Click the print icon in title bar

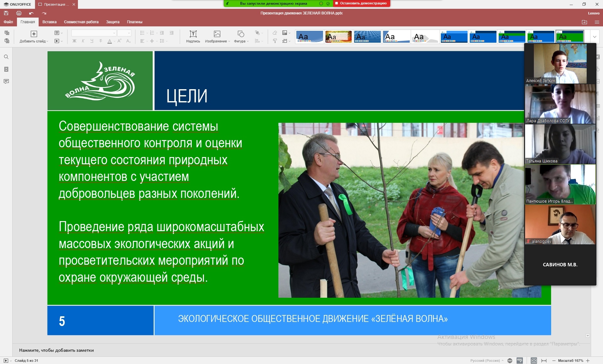coord(19,13)
